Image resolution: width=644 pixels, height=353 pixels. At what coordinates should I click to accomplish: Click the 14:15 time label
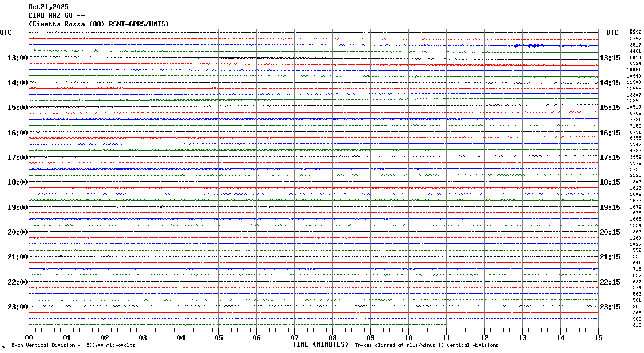610,83
